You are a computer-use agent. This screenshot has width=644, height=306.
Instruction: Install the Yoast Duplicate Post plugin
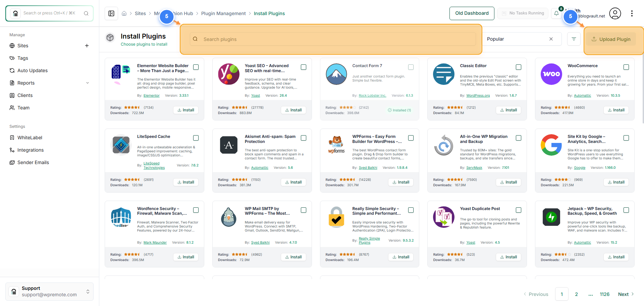[x=508, y=257]
